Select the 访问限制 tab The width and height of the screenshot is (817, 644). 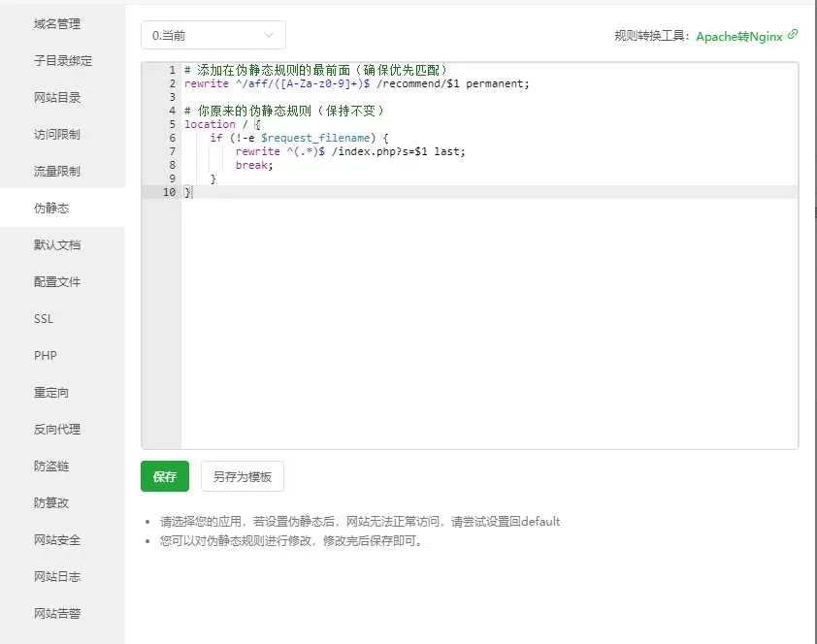tap(57, 134)
